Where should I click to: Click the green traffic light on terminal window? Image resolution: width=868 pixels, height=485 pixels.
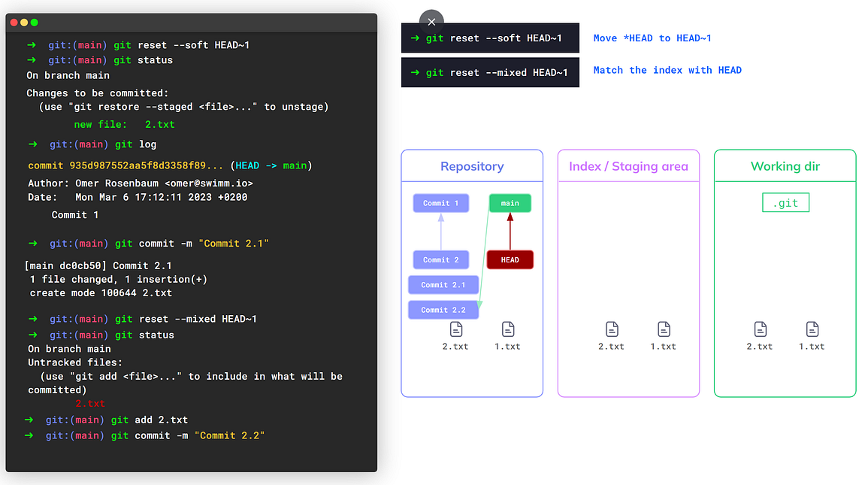[x=33, y=23]
